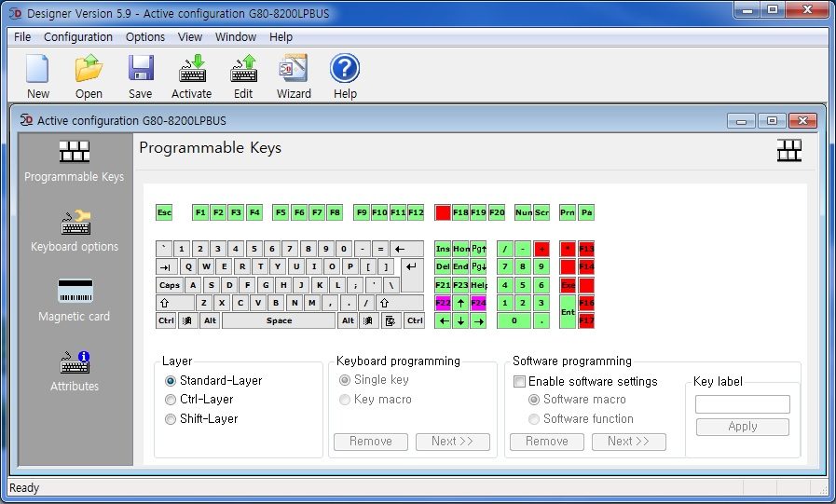Select the Standard-Layer radio button
This screenshot has height=504, width=836.
click(x=170, y=381)
